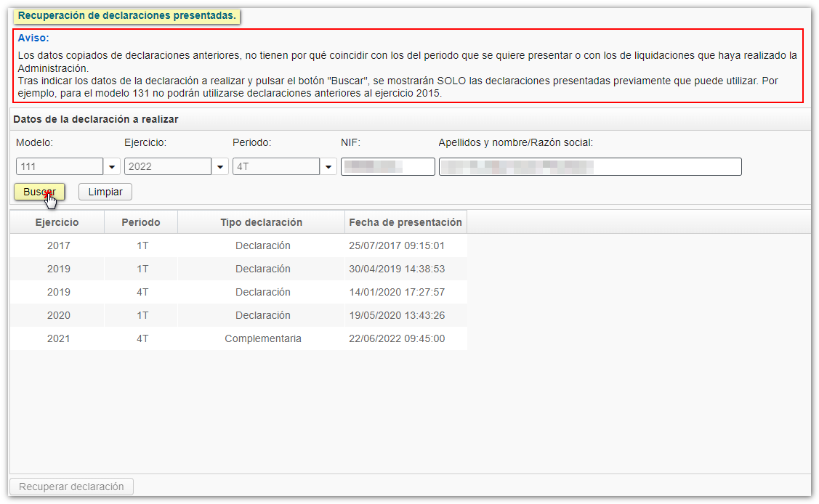Select the 2019 4T declaration row
This screenshot has width=819, height=504.
click(x=238, y=292)
